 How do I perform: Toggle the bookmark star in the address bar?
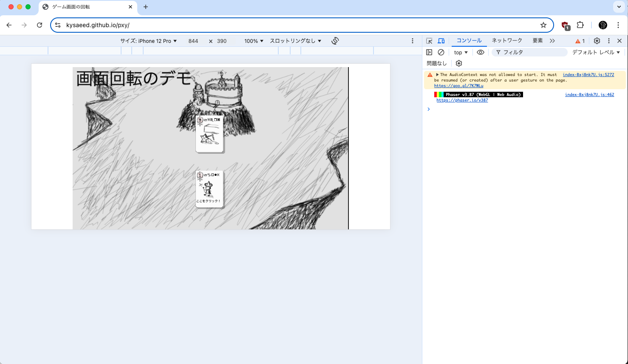click(x=543, y=25)
